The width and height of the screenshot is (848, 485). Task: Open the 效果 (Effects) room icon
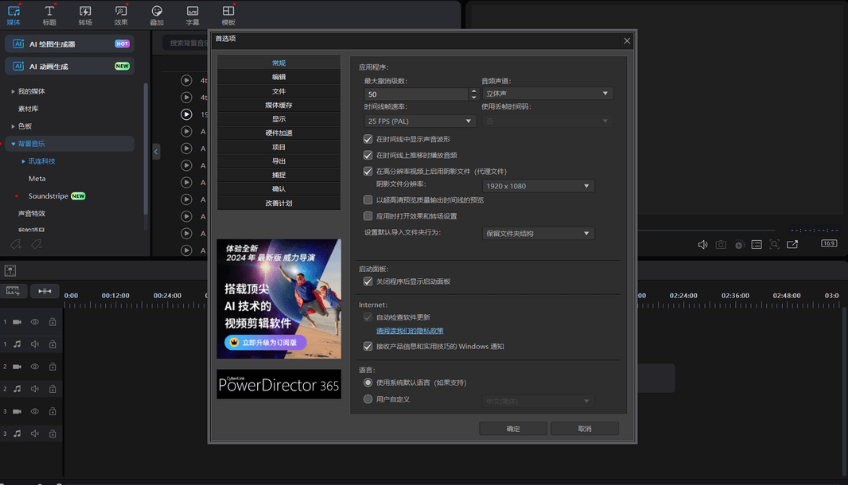click(121, 14)
